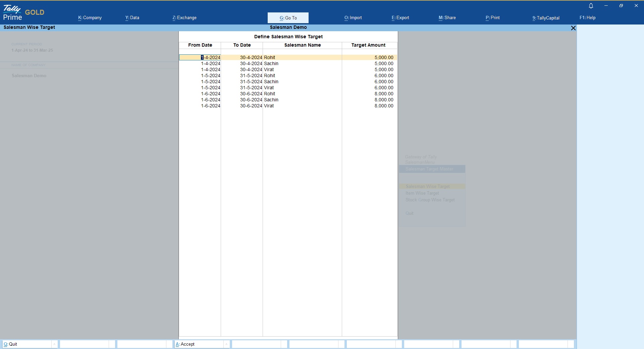
Task: Select the From Date field of first row
Action: click(x=200, y=57)
